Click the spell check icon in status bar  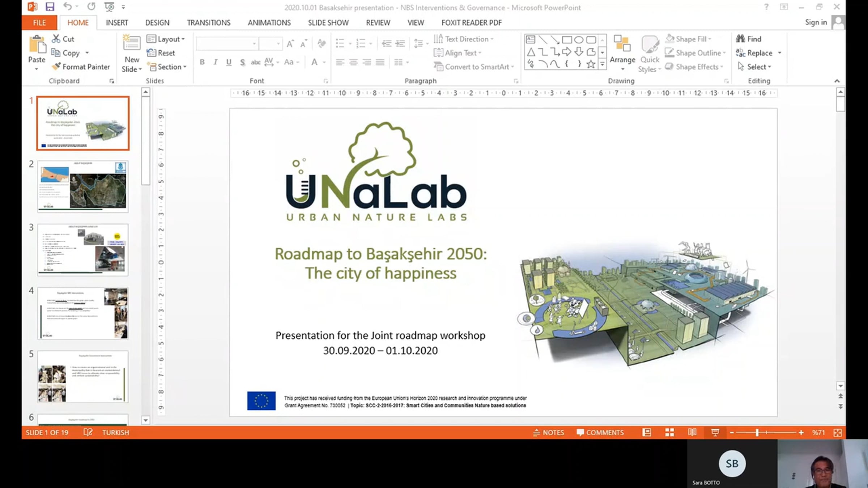tap(88, 432)
